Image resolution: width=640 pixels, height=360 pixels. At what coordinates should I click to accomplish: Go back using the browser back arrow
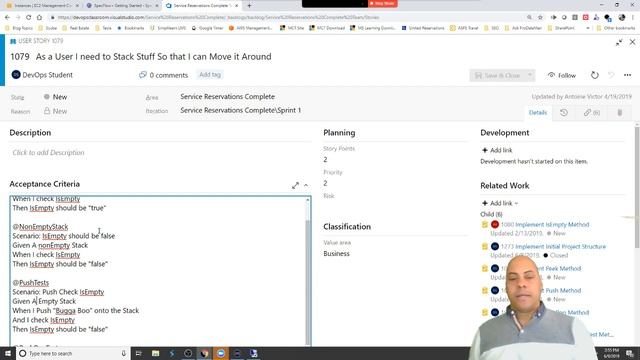(7, 18)
